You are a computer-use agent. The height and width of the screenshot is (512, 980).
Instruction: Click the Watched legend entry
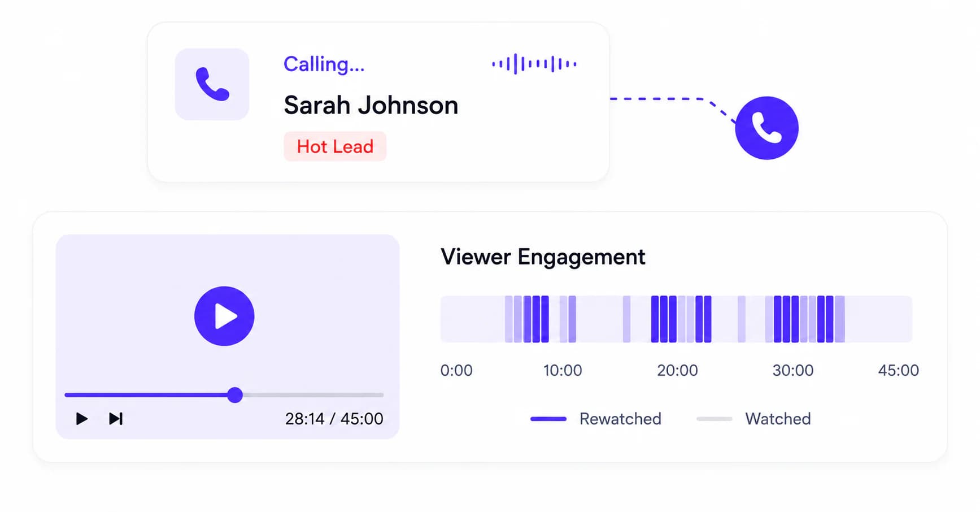(x=753, y=419)
